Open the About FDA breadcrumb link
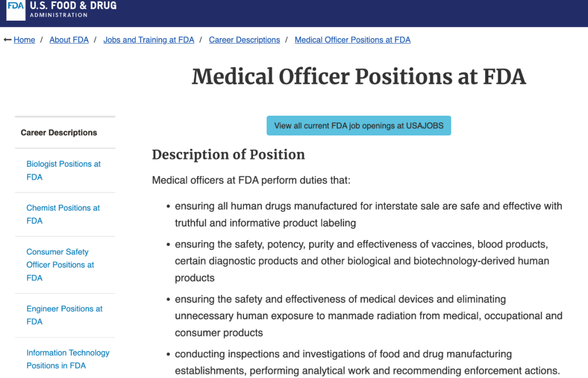This screenshot has width=588, height=378. (69, 40)
